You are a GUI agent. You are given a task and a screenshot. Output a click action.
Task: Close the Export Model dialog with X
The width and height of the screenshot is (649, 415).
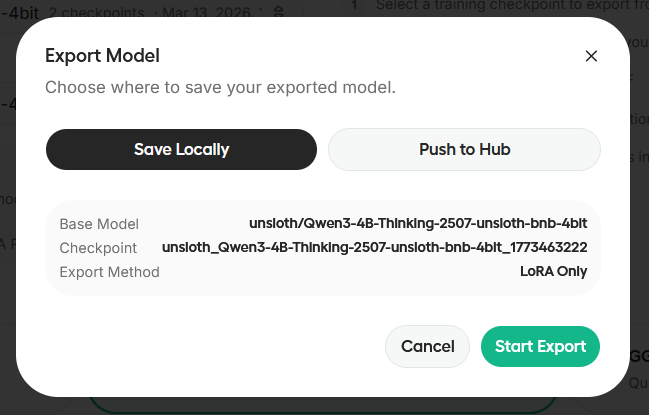(591, 56)
